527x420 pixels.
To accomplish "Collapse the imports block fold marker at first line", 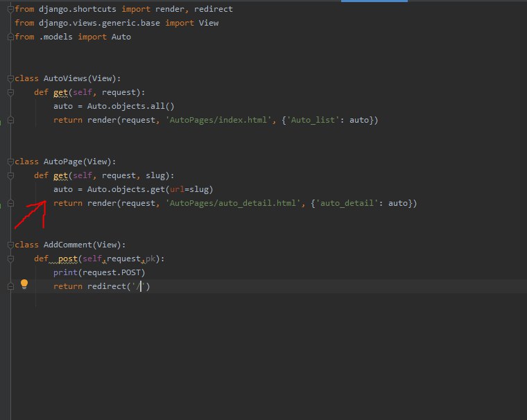I will (11, 9).
